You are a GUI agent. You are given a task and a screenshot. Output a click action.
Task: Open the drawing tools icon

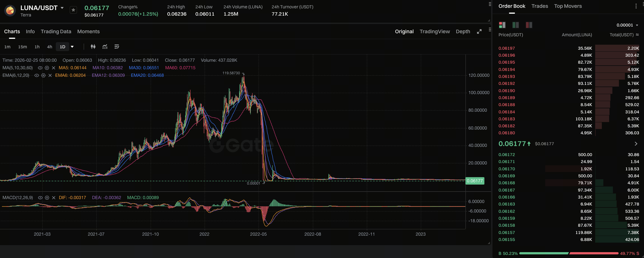[117, 47]
